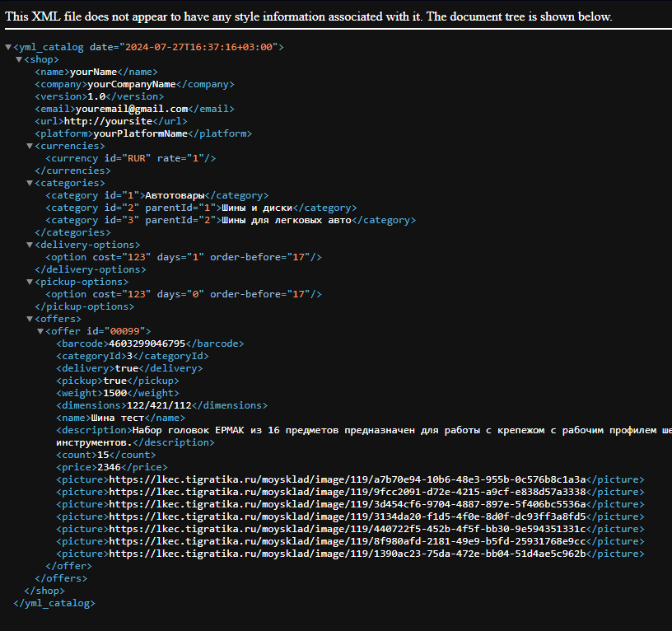Collapse the shop node triangle
Screen dimensions: 672x631
coord(19,59)
